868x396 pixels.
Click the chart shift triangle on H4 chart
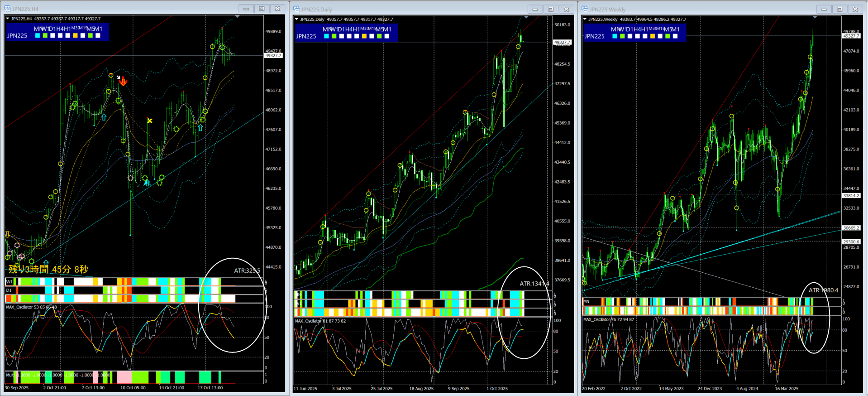[237, 17]
